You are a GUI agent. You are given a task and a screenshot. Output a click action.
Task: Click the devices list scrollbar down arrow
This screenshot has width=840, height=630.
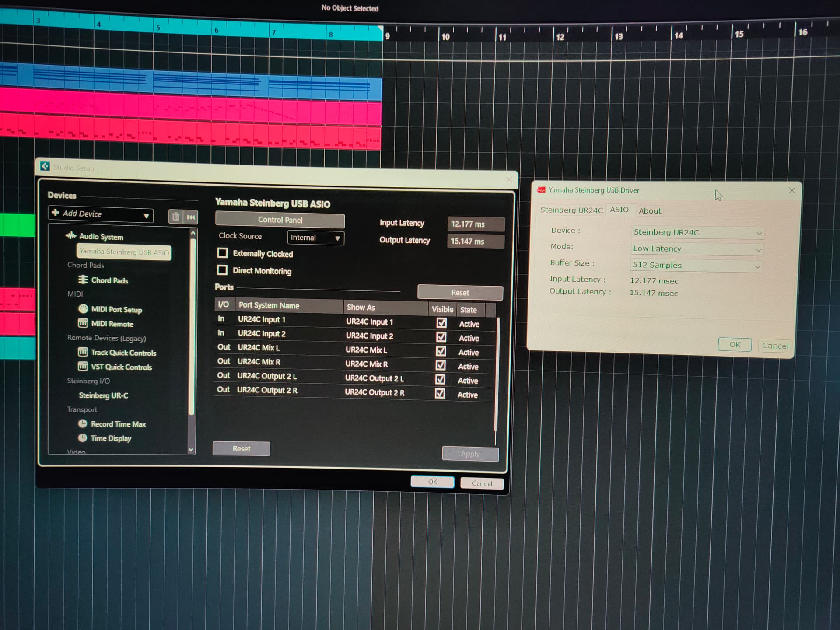click(191, 450)
